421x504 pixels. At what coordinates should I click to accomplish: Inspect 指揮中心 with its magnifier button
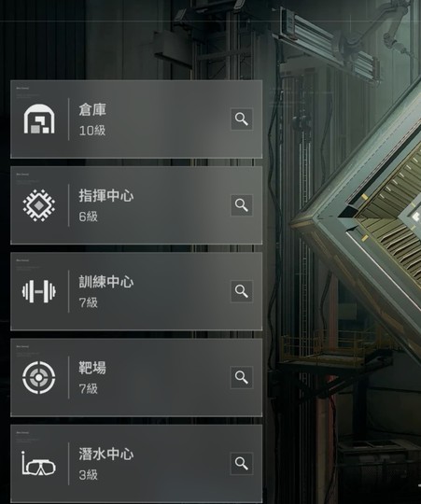(242, 205)
